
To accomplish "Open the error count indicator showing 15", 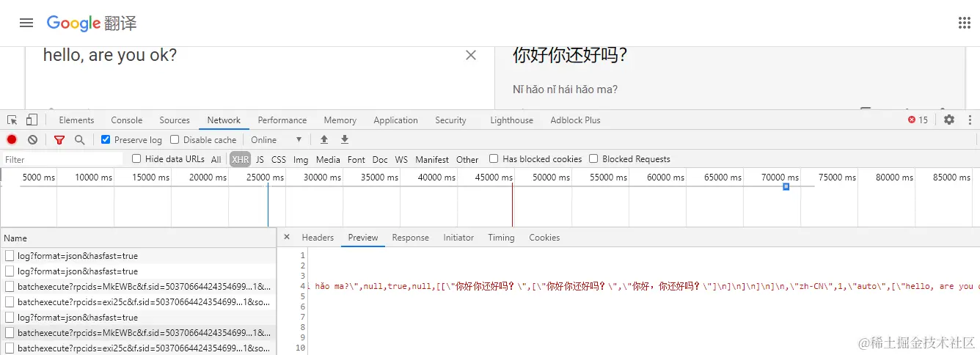I will click(918, 120).
